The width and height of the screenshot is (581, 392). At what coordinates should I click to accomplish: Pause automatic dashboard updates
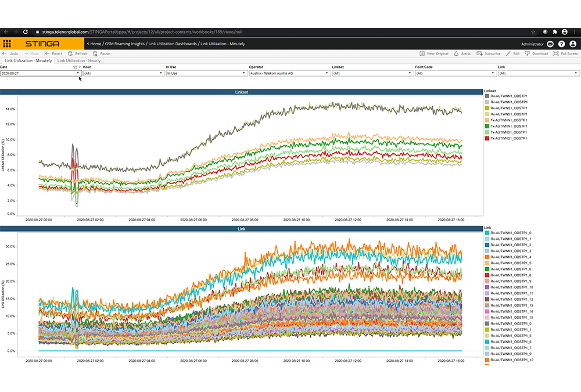pos(102,54)
